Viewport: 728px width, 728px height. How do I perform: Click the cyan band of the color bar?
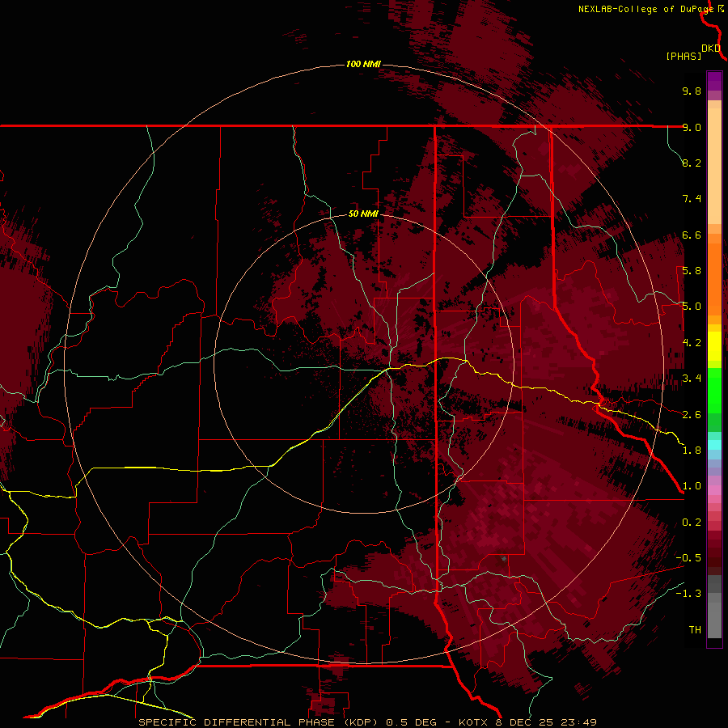tap(714, 445)
